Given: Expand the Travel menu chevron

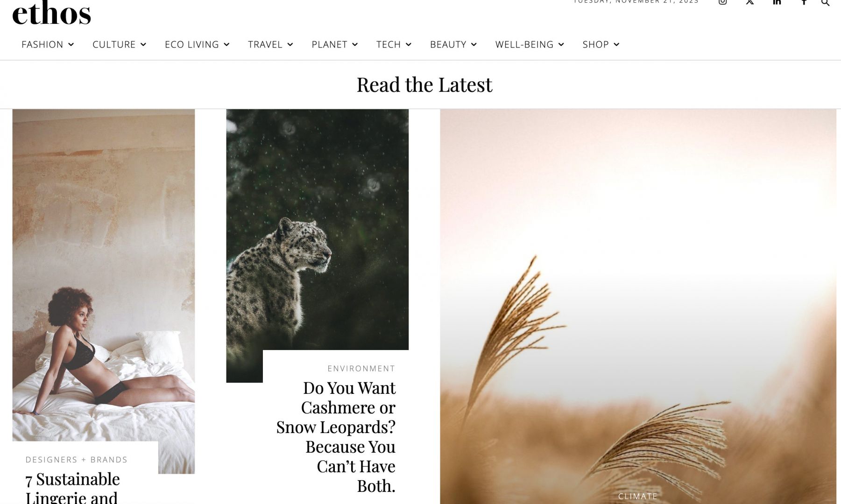Looking at the screenshot, I should [290, 44].
